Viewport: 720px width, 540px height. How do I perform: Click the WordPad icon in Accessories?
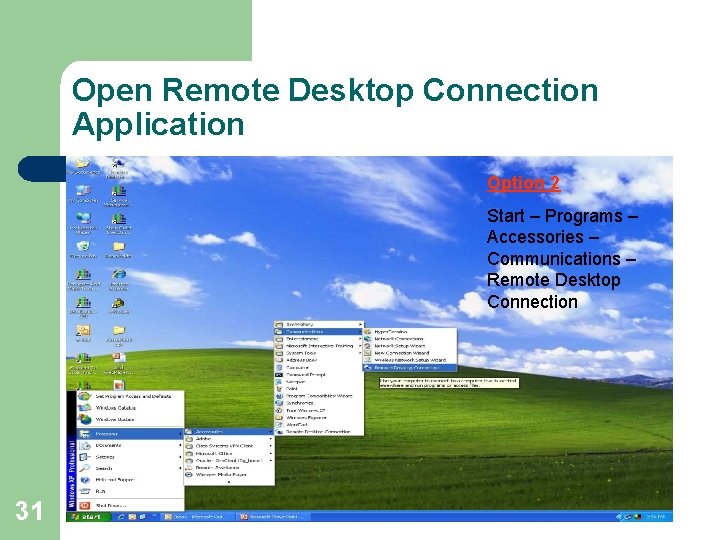click(279, 425)
